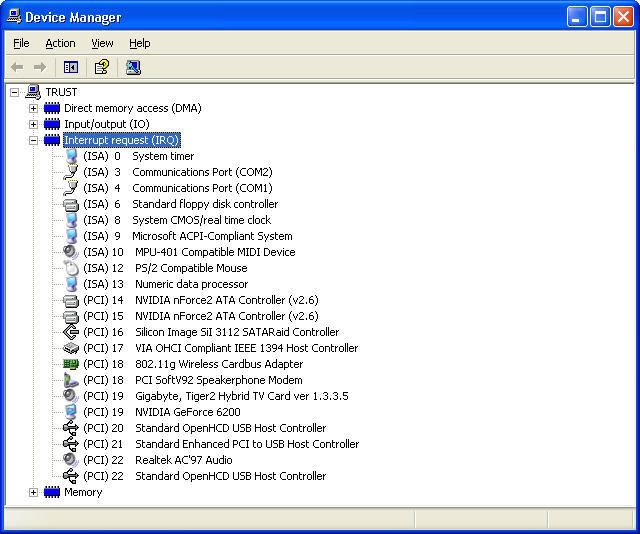Select Realtek AC'97 Audio entry
The height and width of the screenshot is (534, 640).
click(158, 460)
